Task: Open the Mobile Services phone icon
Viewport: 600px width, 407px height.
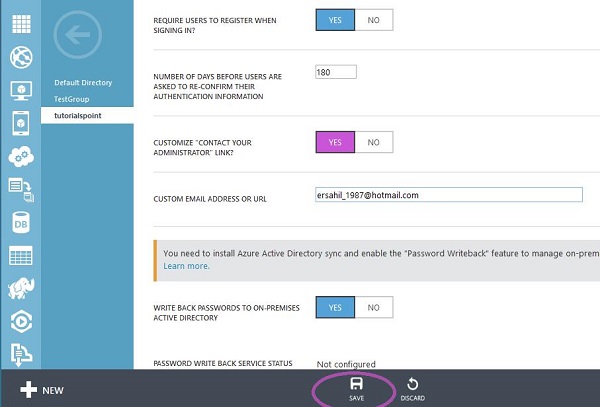Action: pyautogui.click(x=21, y=123)
